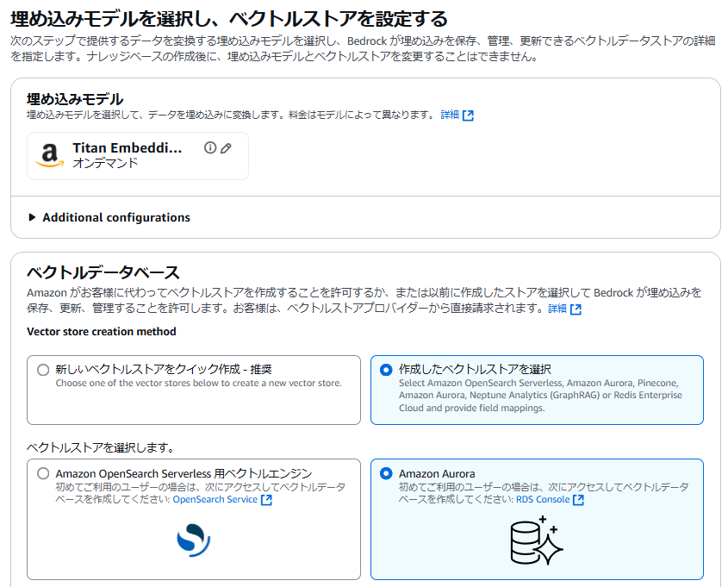
Task: Click the external link icon after ベクトルデータベース 詳細
Action: (576, 309)
